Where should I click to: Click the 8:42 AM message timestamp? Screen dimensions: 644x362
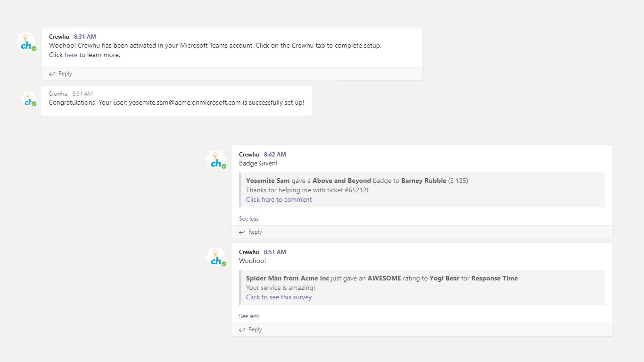coord(275,154)
